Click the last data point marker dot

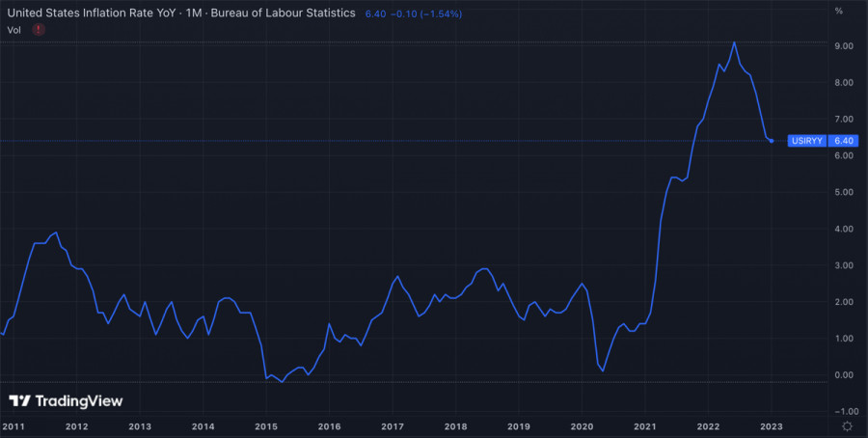tap(771, 141)
